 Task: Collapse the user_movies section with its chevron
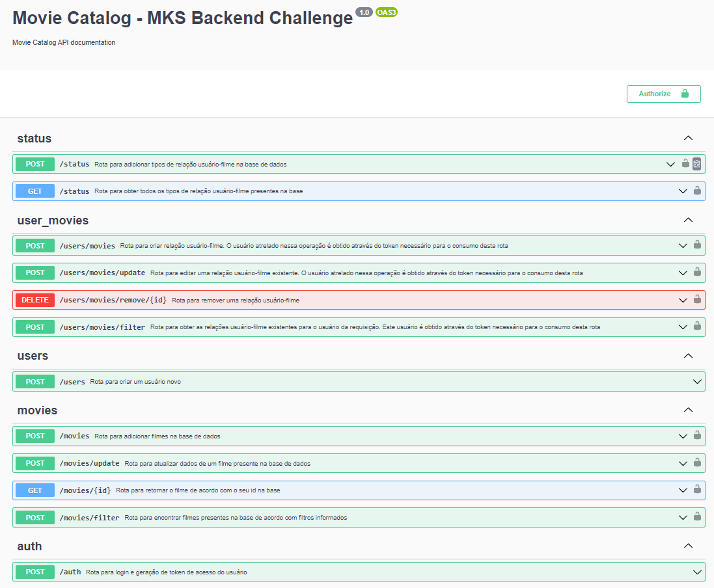click(x=688, y=220)
